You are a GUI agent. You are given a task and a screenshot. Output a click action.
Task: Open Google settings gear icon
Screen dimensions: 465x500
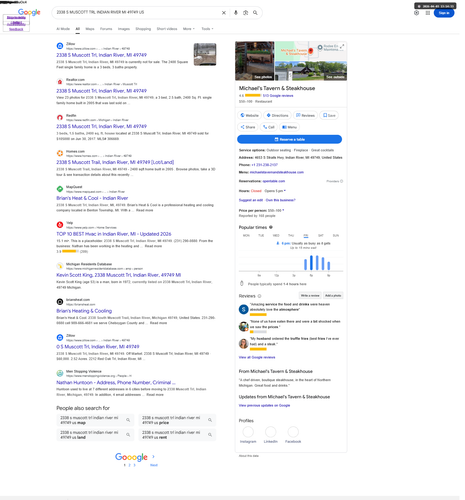416,13
